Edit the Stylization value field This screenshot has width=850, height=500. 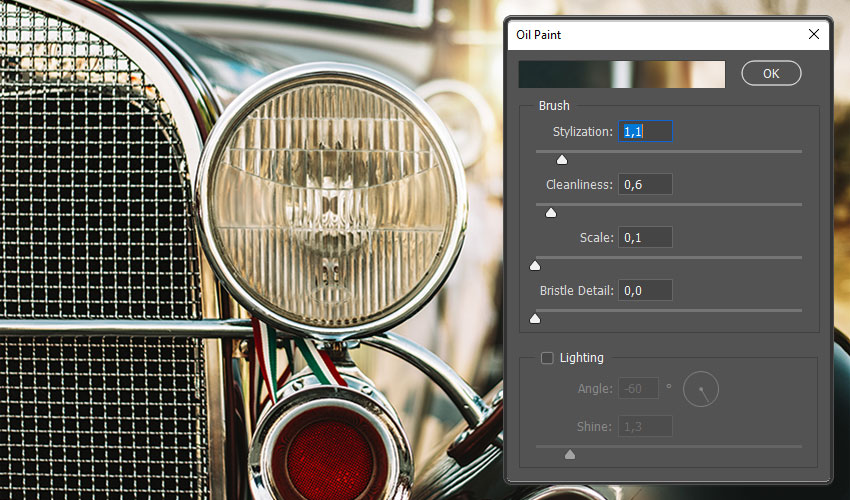click(645, 131)
